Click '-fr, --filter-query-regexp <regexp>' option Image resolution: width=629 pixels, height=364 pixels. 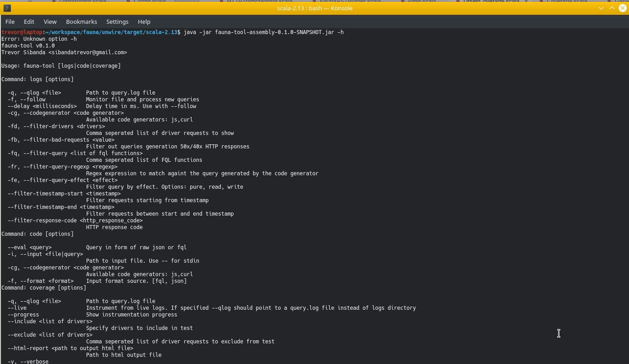coord(62,167)
